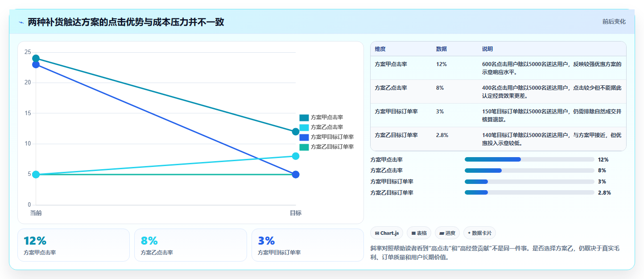Click 方案乙目标订单率 legend label in chart
644x279 pixels.
pyautogui.click(x=332, y=147)
